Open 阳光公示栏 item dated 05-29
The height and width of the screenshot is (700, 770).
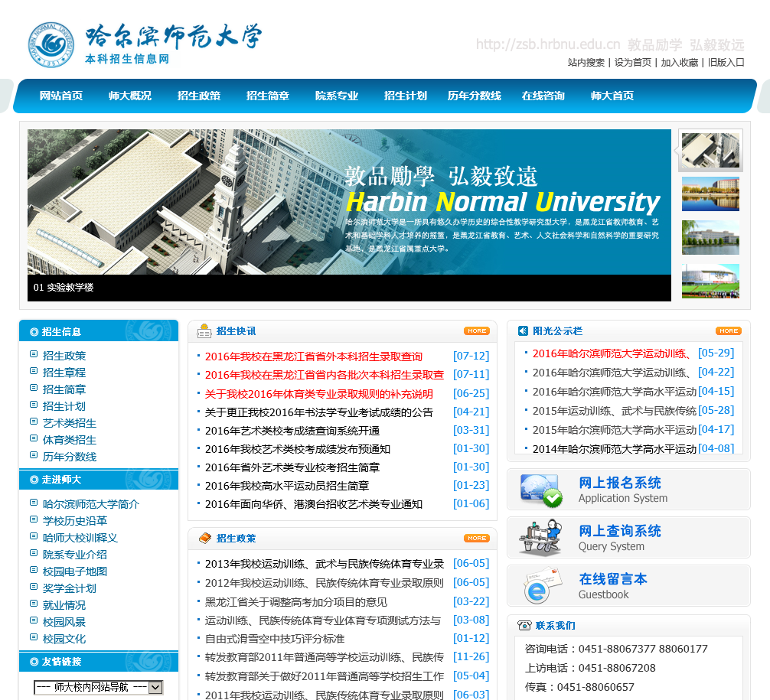pos(612,353)
